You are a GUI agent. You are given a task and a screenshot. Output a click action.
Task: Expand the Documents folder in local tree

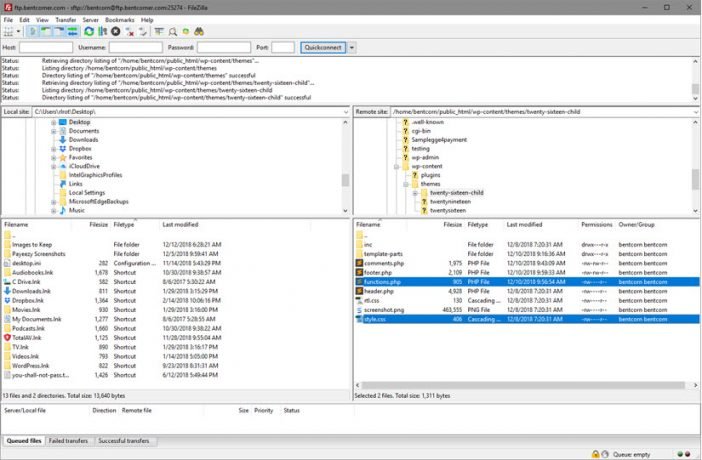[x=53, y=131]
